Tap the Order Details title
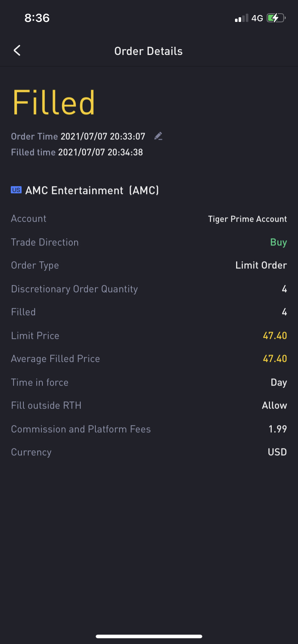Screen dimensions: 298x644 click(x=148, y=51)
